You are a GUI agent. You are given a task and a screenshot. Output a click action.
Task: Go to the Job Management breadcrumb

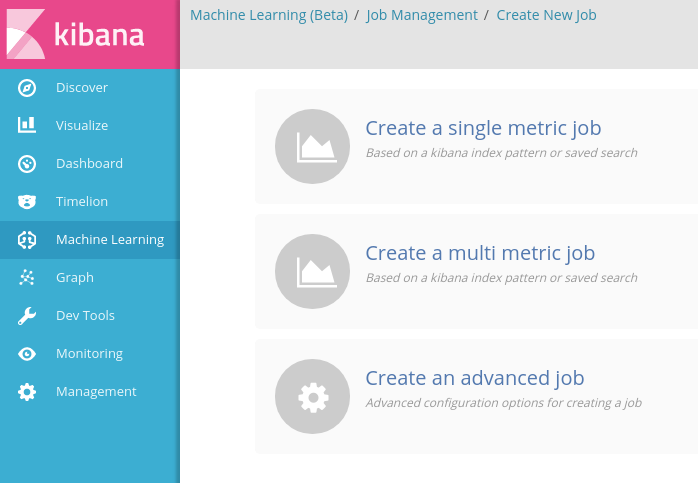tap(422, 15)
